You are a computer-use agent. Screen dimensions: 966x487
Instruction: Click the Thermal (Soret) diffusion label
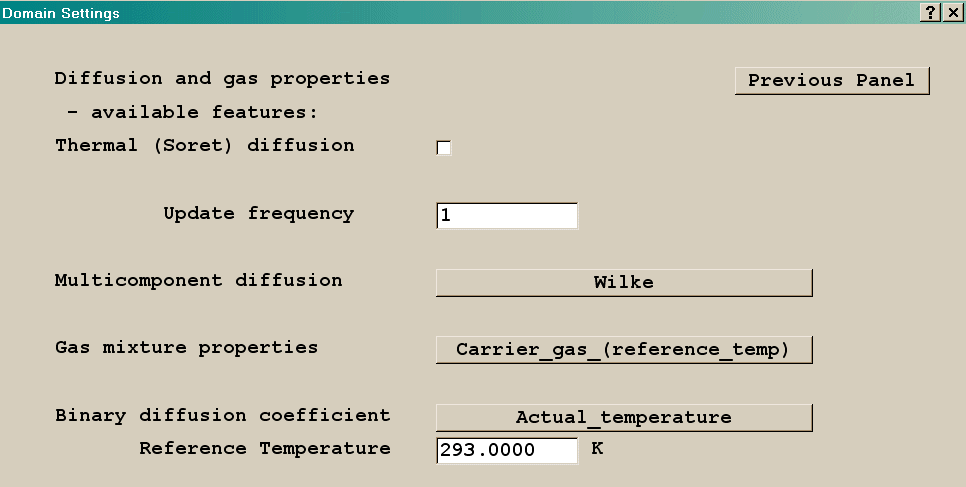pos(204,146)
